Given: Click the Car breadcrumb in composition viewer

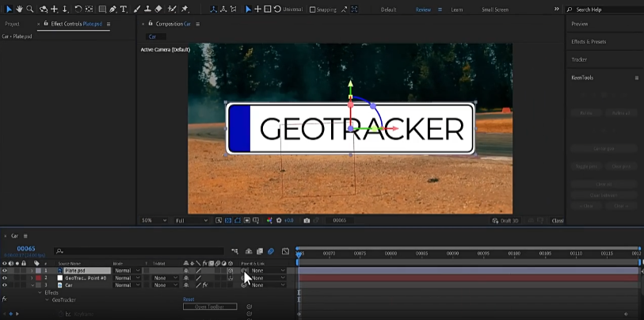Looking at the screenshot, I should click(152, 36).
